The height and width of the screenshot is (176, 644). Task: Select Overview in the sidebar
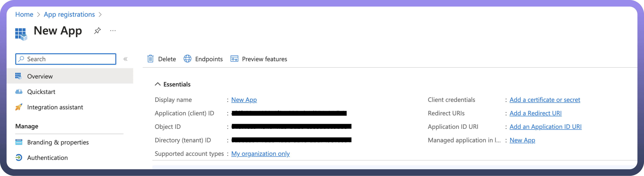tap(40, 76)
